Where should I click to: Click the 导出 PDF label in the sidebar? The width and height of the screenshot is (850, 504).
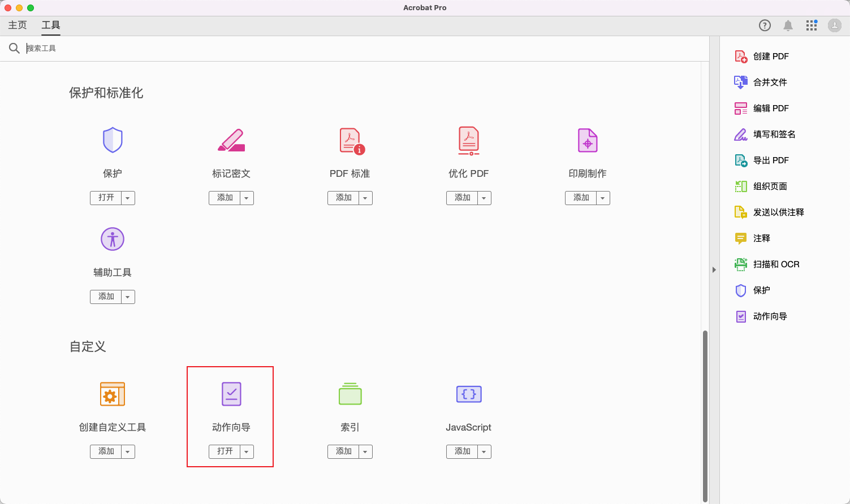pyautogui.click(x=771, y=160)
